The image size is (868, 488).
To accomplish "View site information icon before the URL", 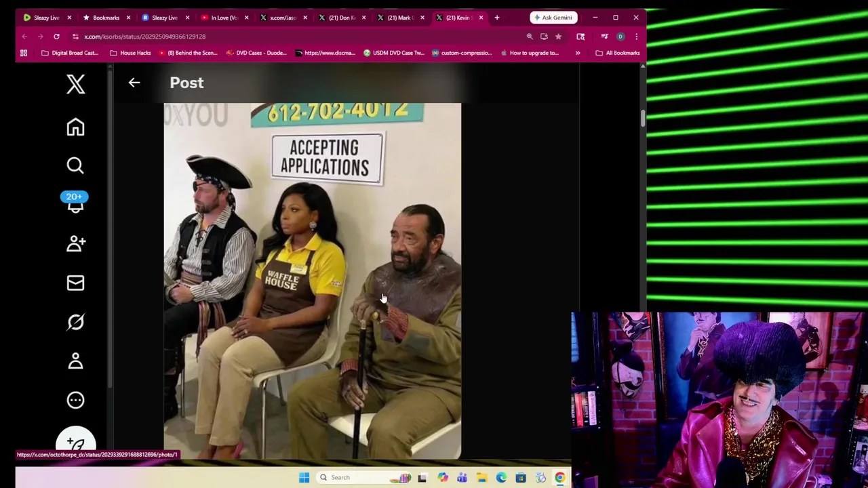I will (75, 37).
